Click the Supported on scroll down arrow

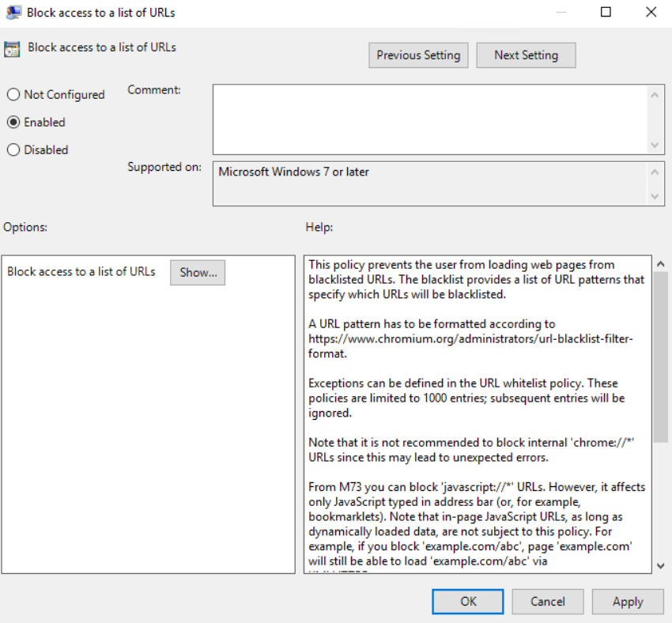pyautogui.click(x=655, y=196)
